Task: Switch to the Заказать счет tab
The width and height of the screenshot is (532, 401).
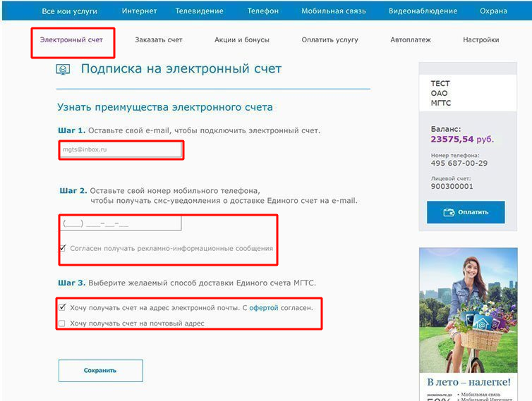Action: [x=159, y=39]
